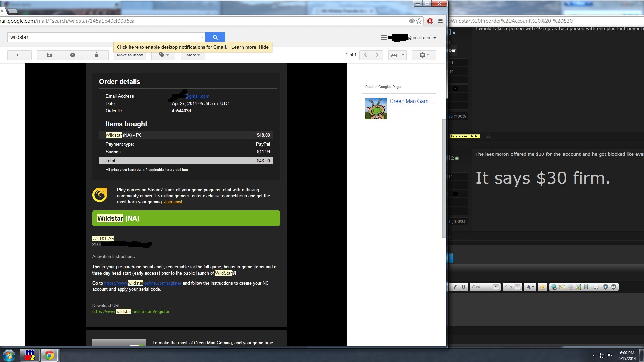Open the taskbar app left of Chrome
Screen dimensions: 644x362
(x=30, y=355)
